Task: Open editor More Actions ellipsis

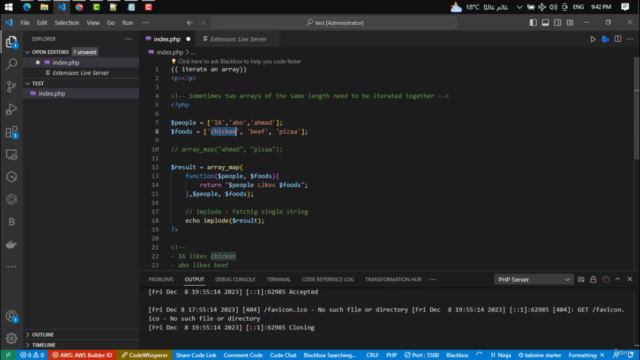Action: (630, 39)
